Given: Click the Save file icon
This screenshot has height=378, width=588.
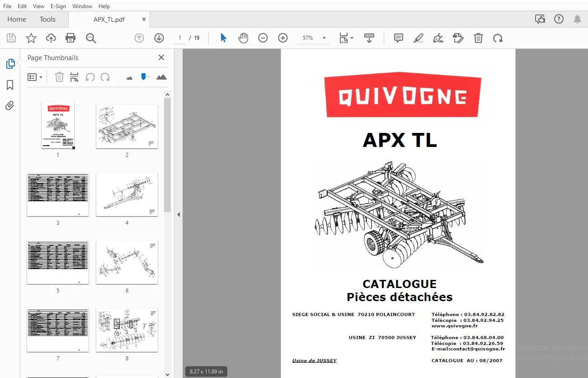Looking at the screenshot, I should click(11, 38).
